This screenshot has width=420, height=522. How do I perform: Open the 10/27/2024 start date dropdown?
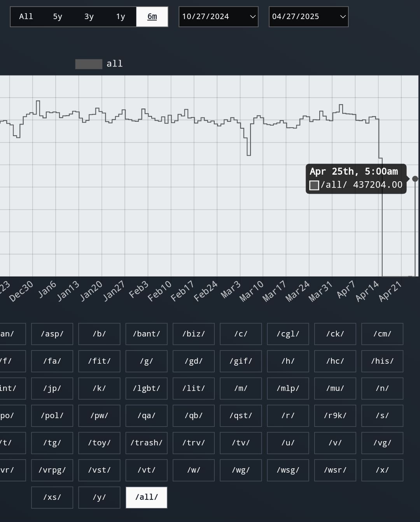[219, 17]
